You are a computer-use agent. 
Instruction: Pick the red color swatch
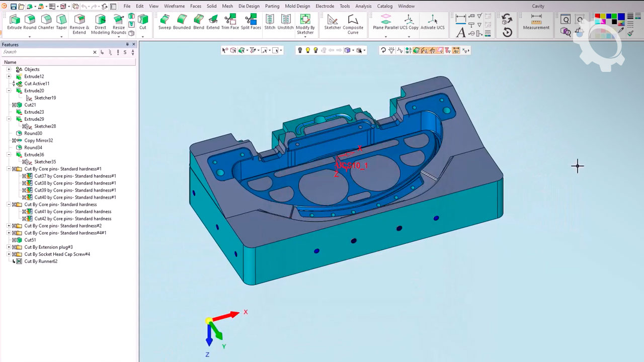[597, 16]
